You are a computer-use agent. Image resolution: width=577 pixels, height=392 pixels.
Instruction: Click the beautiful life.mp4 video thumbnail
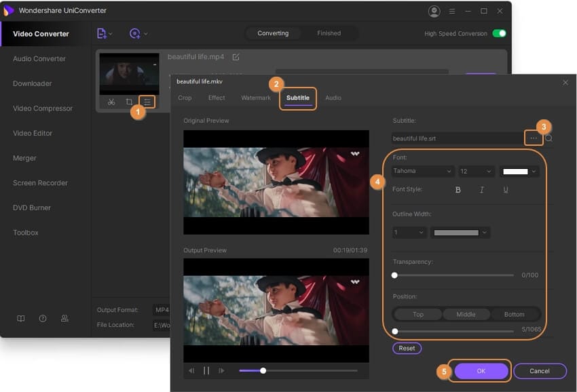[129, 74]
